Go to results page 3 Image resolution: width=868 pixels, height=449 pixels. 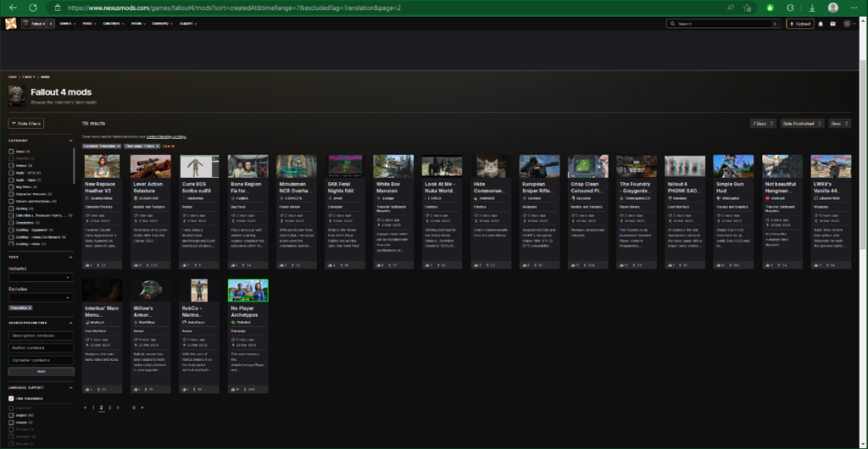click(x=109, y=407)
